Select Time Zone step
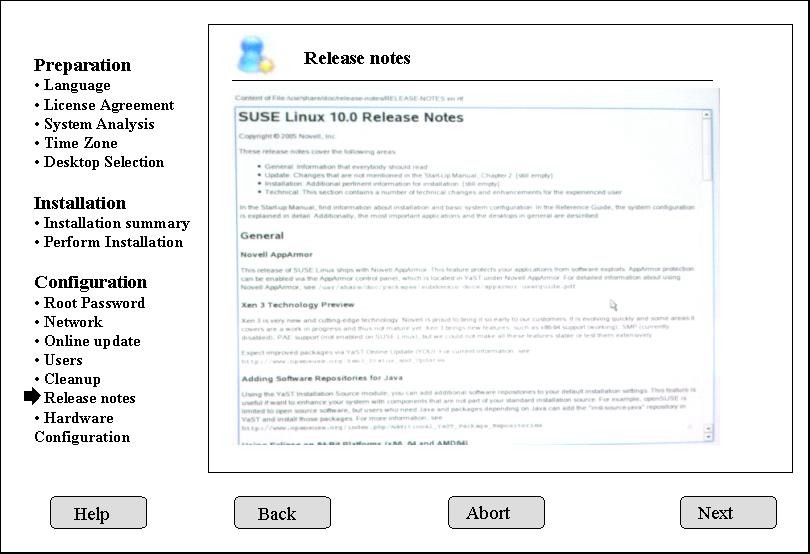Viewport: 810px width, 554px height. 80,143
